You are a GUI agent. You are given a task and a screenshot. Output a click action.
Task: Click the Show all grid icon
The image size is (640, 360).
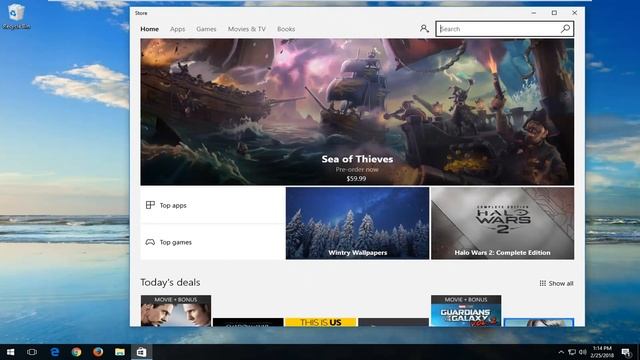pyautogui.click(x=542, y=283)
